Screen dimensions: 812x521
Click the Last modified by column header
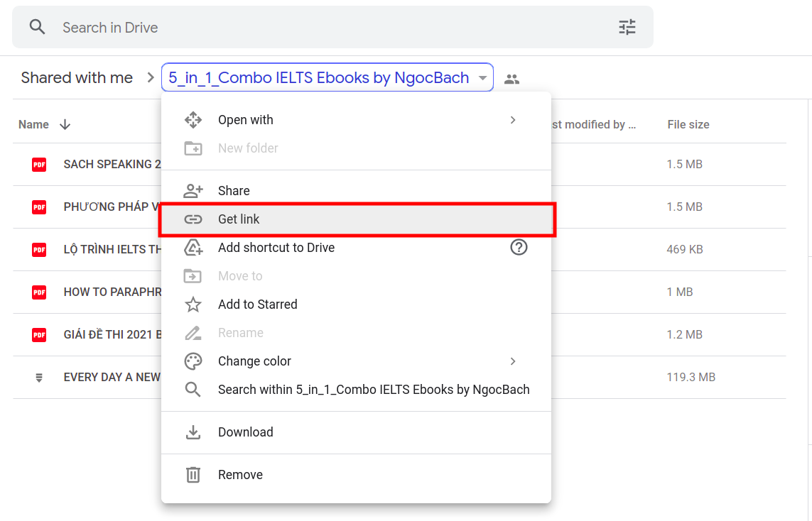(593, 125)
